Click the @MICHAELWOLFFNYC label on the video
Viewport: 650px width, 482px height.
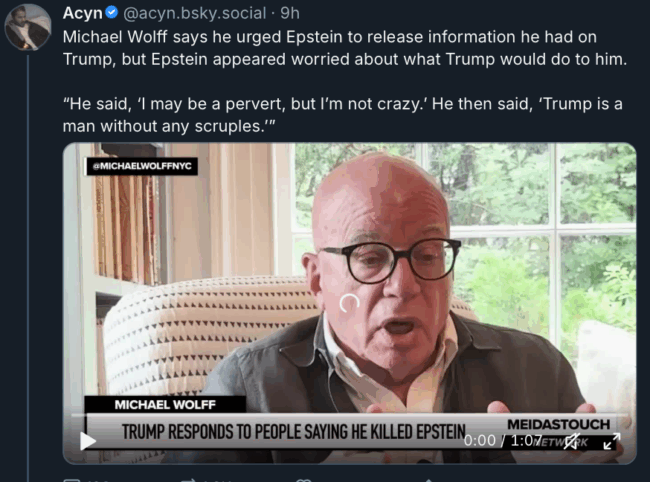click(x=142, y=166)
